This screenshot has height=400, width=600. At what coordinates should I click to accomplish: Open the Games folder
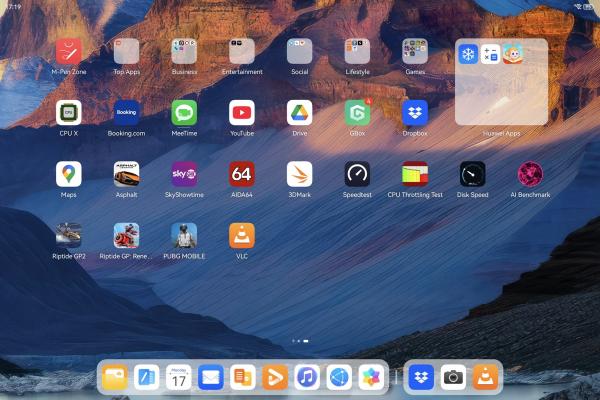[x=415, y=51]
